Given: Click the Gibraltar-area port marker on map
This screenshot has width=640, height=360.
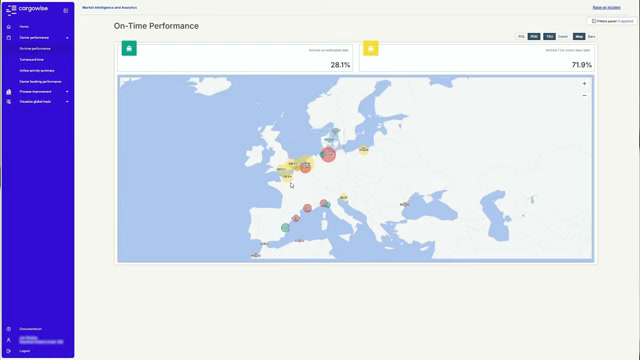Looking at the screenshot, I should (264, 244).
